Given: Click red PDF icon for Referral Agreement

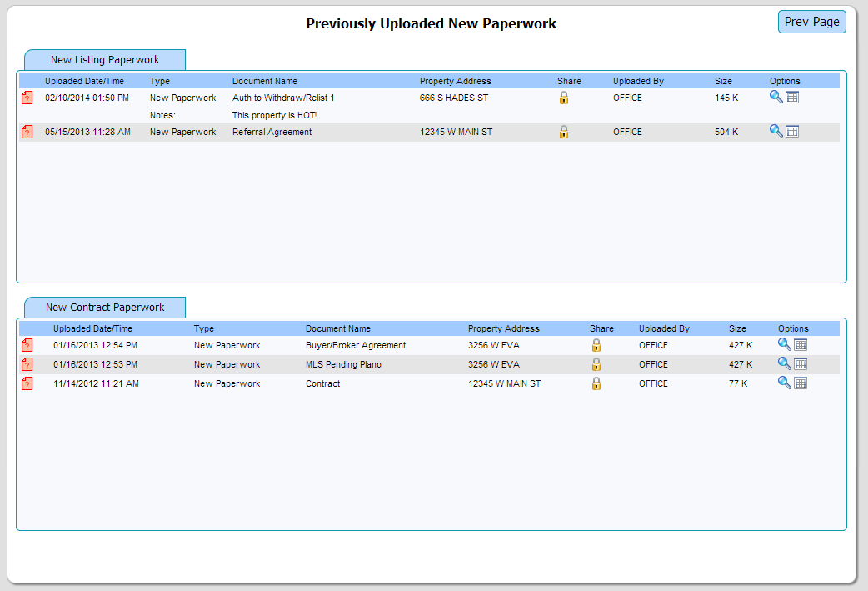Looking at the screenshot, I should (x=27, y=132).
